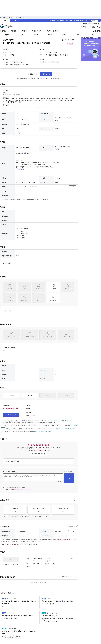This screenshot has height=644, width=101.
Task: Click the company LOGO placeholder thumbnail
Action: [11, 560]
